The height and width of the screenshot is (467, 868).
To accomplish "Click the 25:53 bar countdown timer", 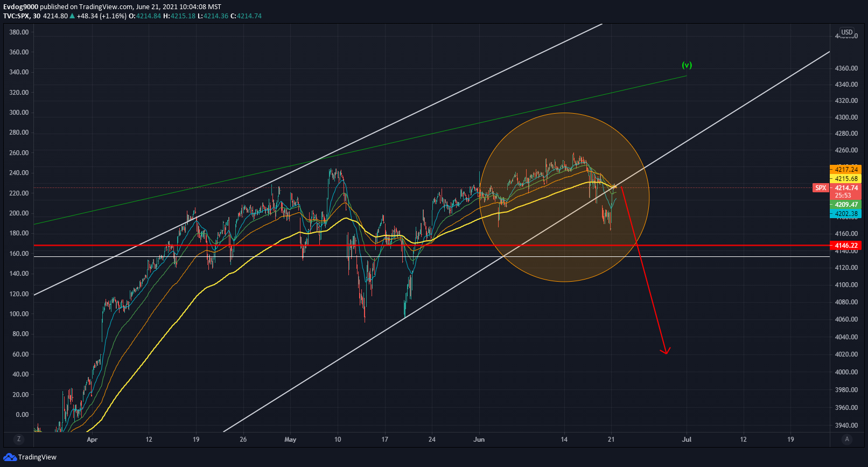I will click(843, 196).
